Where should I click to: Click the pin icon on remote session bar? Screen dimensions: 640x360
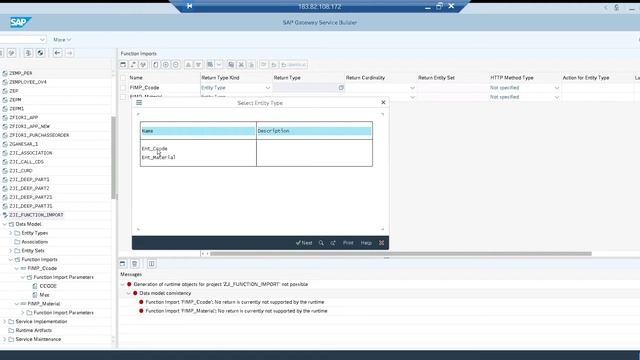(x=189, y=6)
